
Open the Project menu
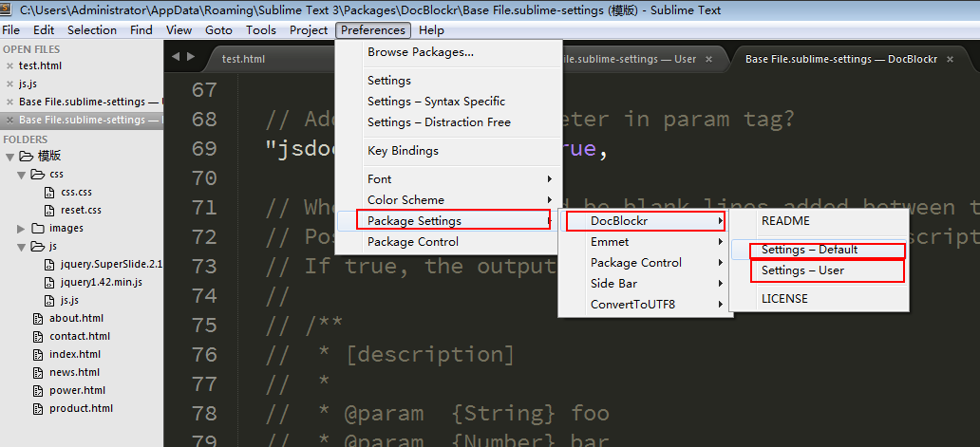coord(309,30)
